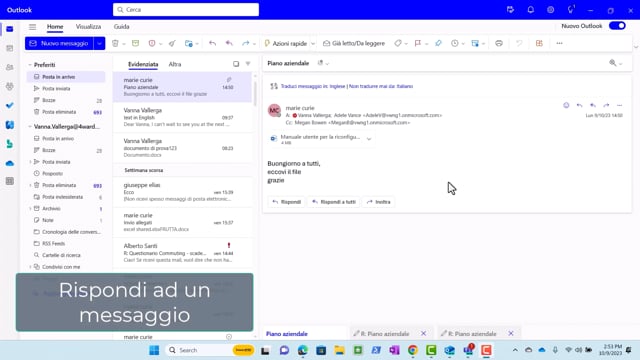This screenshot has height=360, width=640.
Task: Click the Pin icon in the ribbon
Action: click(438, 43)
